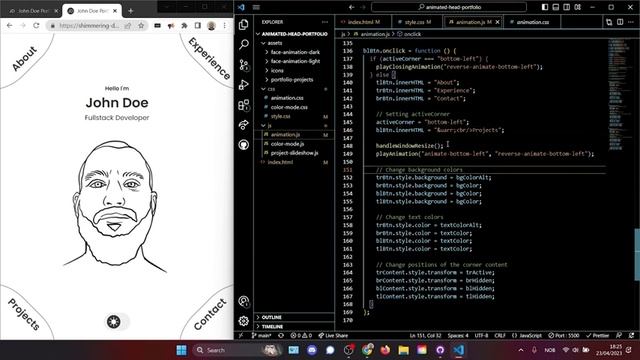Expand the face-animation-light folder
This screenshot has height=360, width=640.
294,61
